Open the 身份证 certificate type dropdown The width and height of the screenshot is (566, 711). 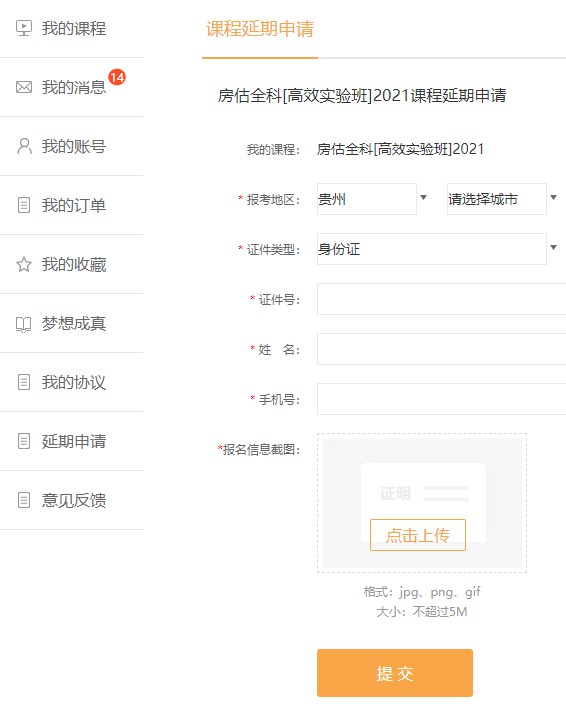(438, 249)
